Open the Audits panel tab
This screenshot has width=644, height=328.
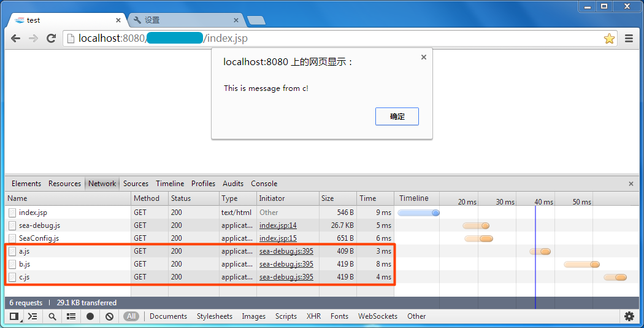[x=233, y=184]
